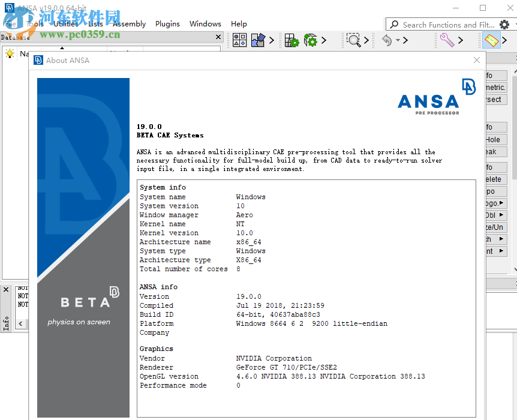Click the Undo arrow toolbar icon
517x420 pixels.
[386, 40]
